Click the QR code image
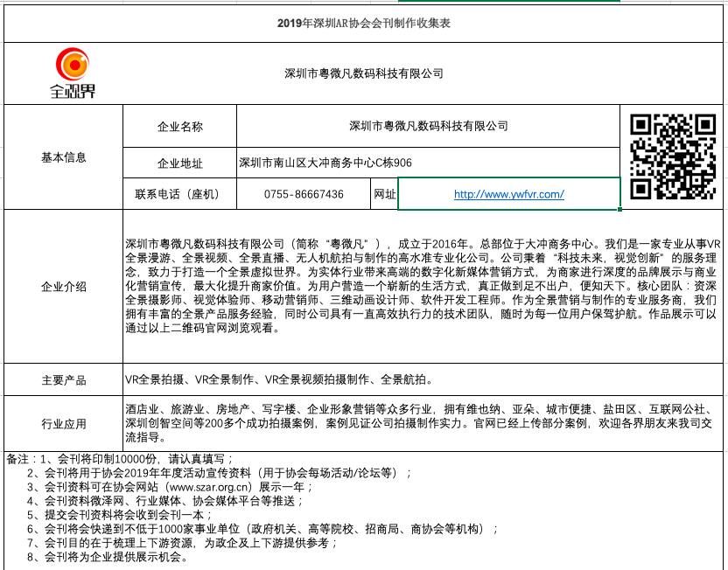Screen dimensions: 728x570 [x=673, y=156]
